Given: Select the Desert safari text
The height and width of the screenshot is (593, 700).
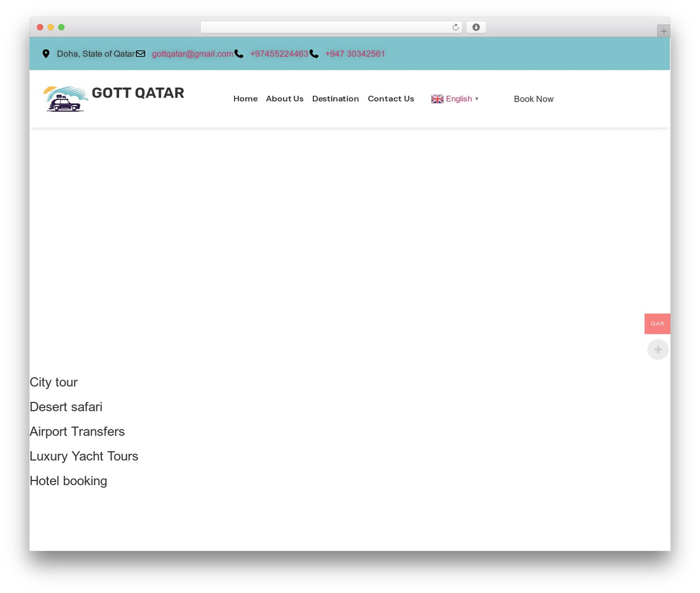Looking at the screenshot, I should click(66, 407).
